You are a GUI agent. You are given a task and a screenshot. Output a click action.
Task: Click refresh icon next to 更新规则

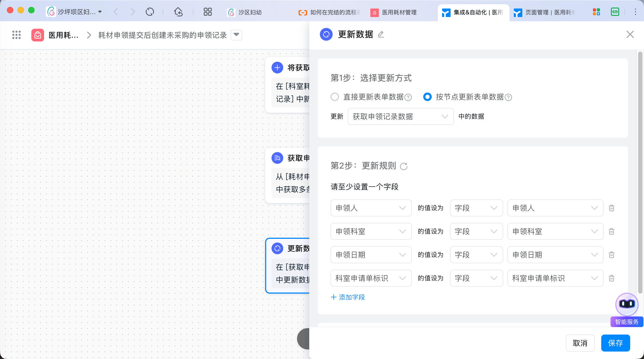tap(404, 166)
